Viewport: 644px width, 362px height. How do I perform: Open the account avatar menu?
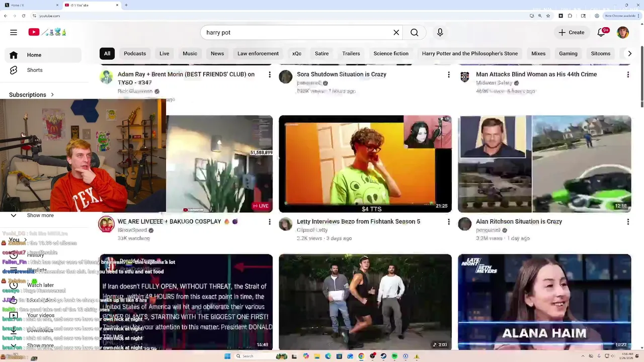(x=623, y=32)
